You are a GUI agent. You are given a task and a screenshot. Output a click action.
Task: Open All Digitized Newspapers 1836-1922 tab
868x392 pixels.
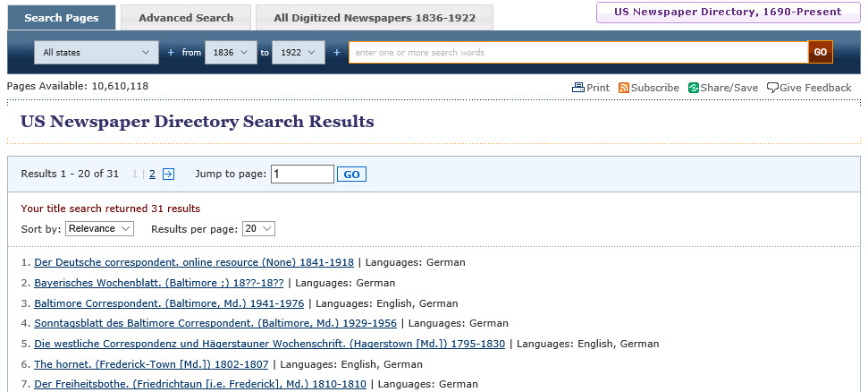374,18
